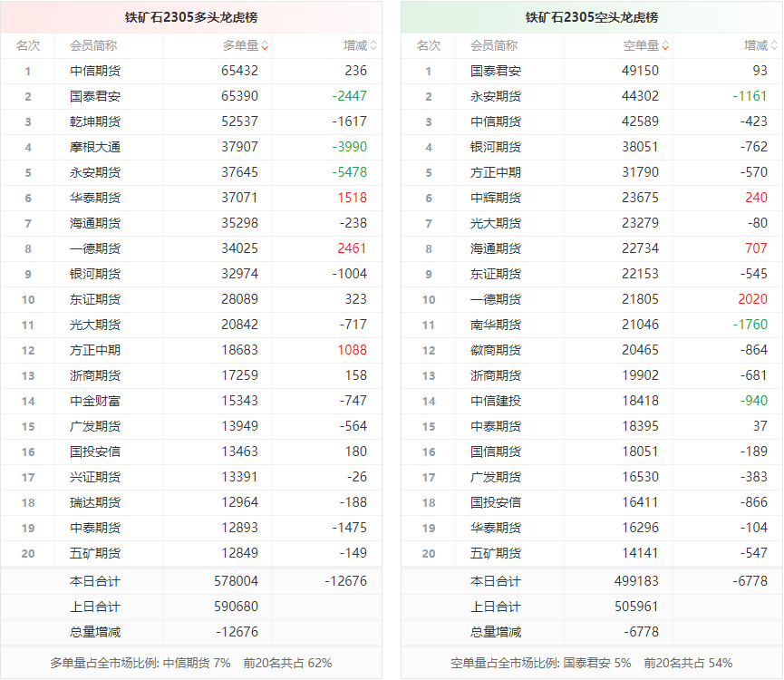The image size is (784, 680).
Task: Click sort arrows beside short table 增减
Action: click(774, 45)
